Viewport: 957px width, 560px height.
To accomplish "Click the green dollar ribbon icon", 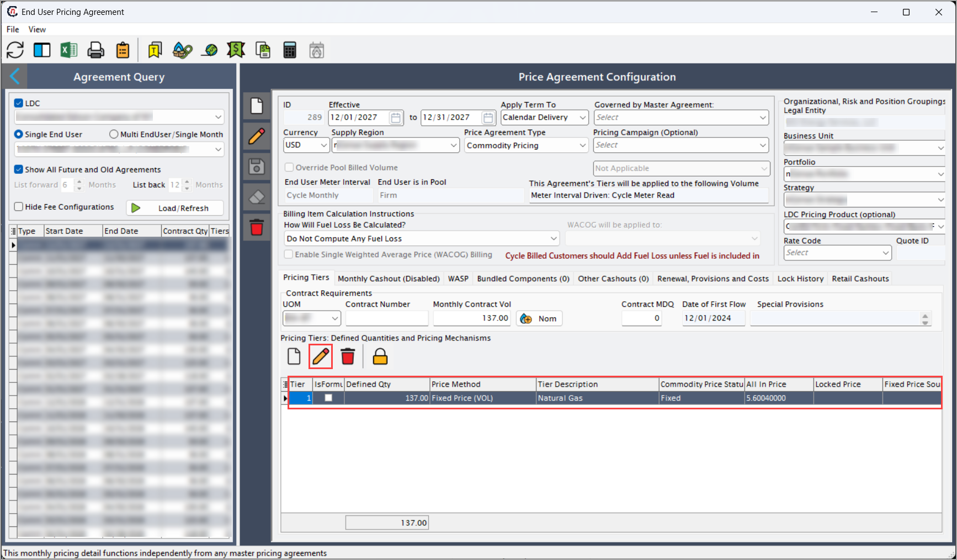I will click(x=236, y=50).
